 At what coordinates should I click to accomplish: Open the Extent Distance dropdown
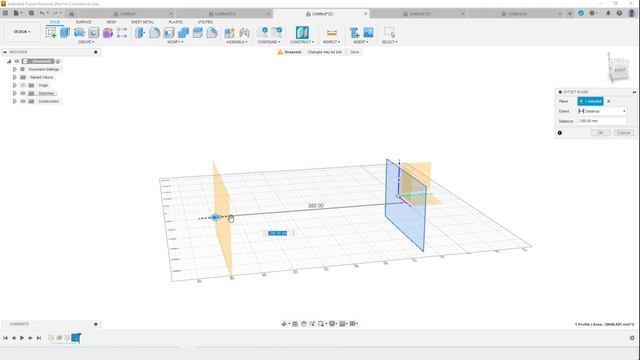click(602, 111)
